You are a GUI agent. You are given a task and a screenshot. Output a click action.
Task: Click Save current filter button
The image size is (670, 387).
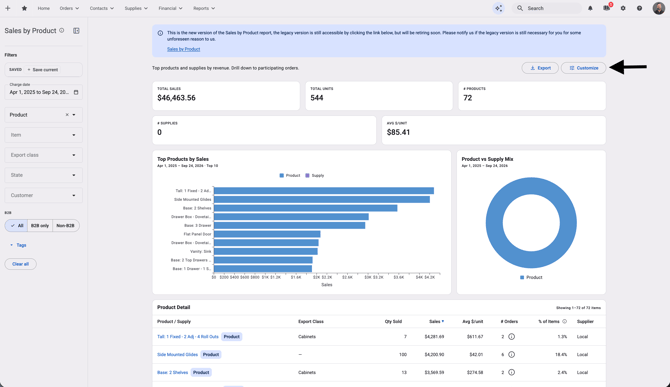coord(43,70)
